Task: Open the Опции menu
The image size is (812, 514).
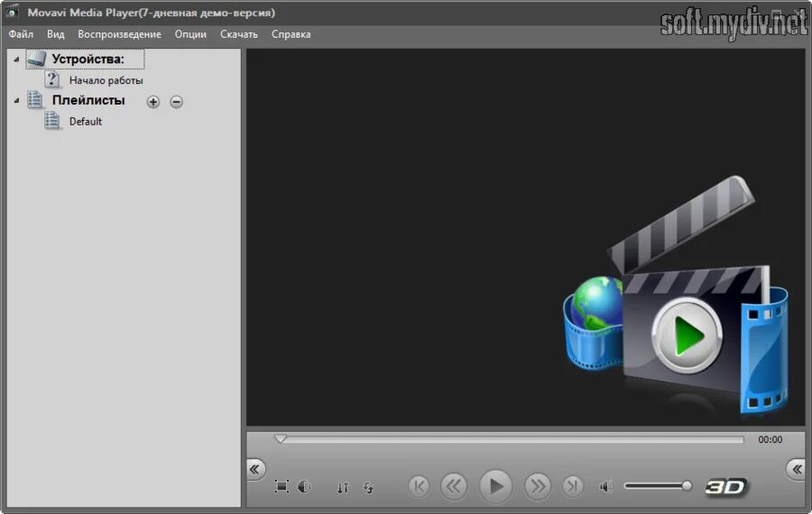Action: (x=190, y=34)
